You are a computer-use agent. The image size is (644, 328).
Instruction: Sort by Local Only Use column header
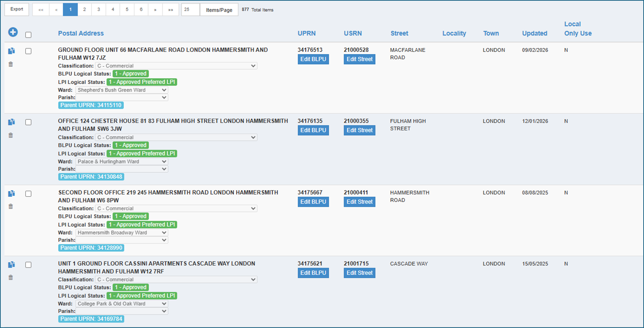pos(578,29)
